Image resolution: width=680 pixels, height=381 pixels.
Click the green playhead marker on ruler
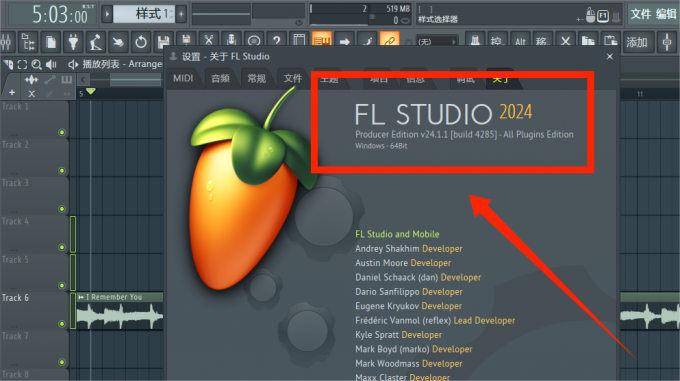point(91,91)
